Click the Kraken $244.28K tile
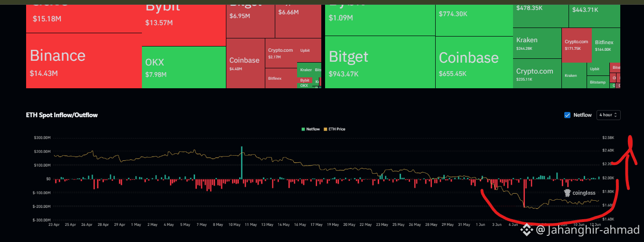The image size is (644, 242). click(x=537, y=43)
